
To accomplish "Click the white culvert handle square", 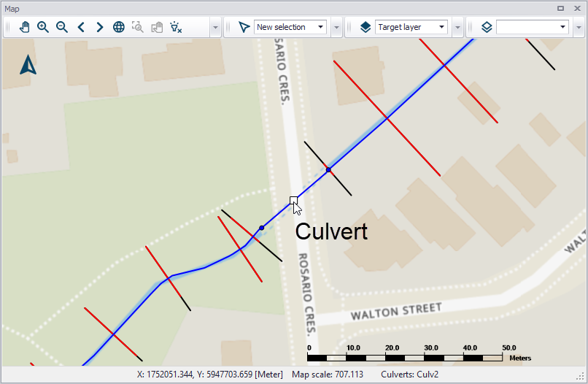I will pos(293,200).
